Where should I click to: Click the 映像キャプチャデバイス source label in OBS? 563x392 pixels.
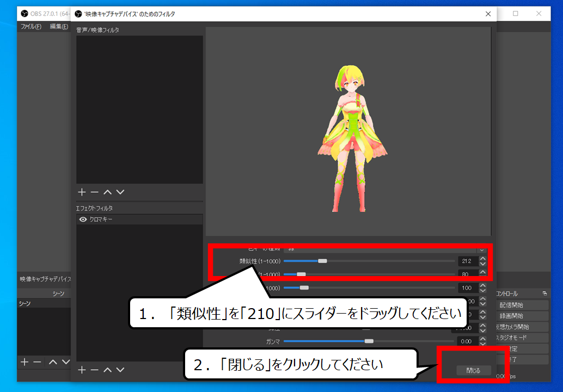45,279
